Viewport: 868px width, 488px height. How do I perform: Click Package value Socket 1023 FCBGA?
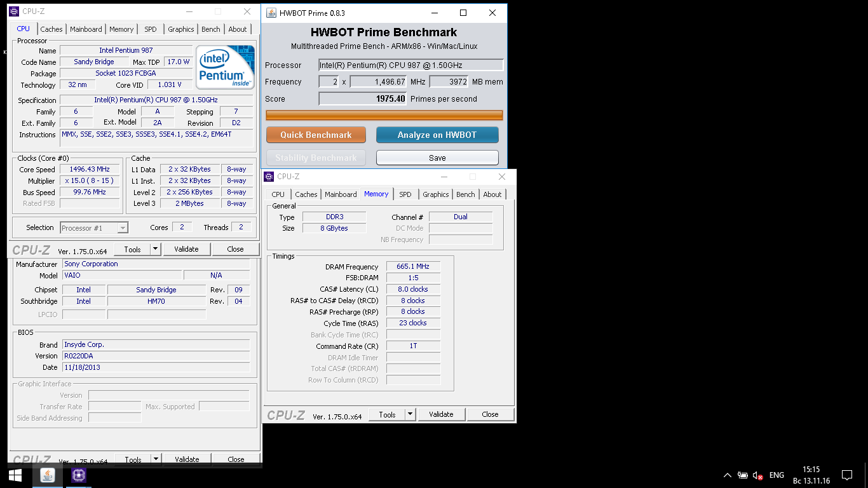(x=126, y=73)
